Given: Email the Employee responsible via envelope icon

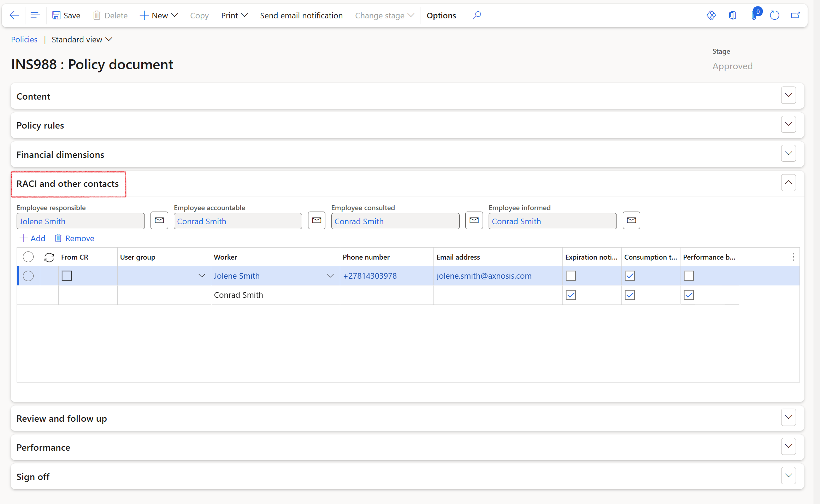Looking at the screenshot, I should [159, 220].
